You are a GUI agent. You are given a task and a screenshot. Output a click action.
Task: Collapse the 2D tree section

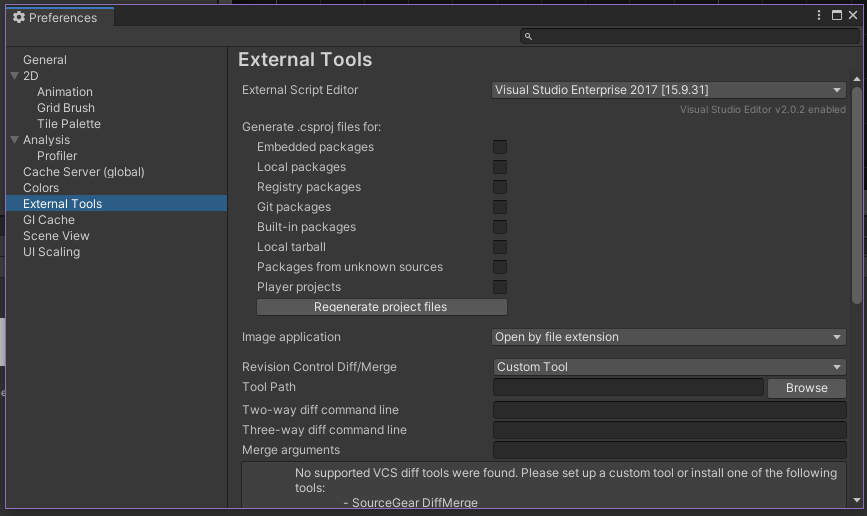pyautogui.click(x=14, y=76)
